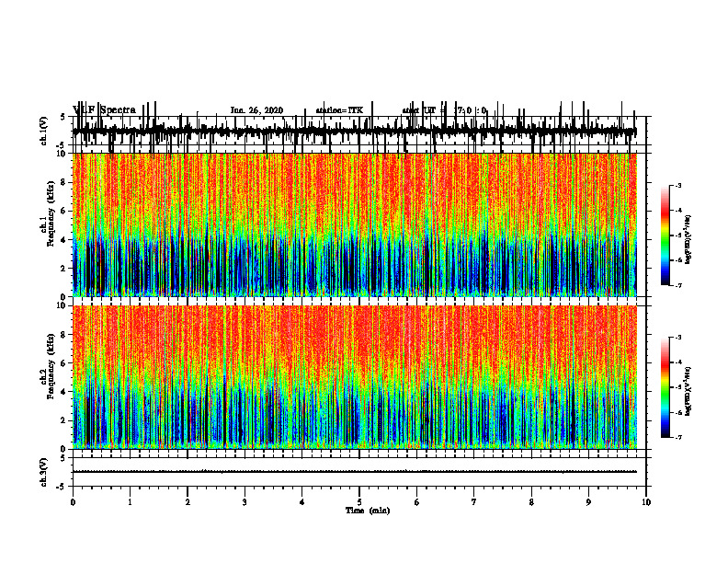
Task: Click the "ch.1(V)" waveform axis label
Action: [44, 131]
